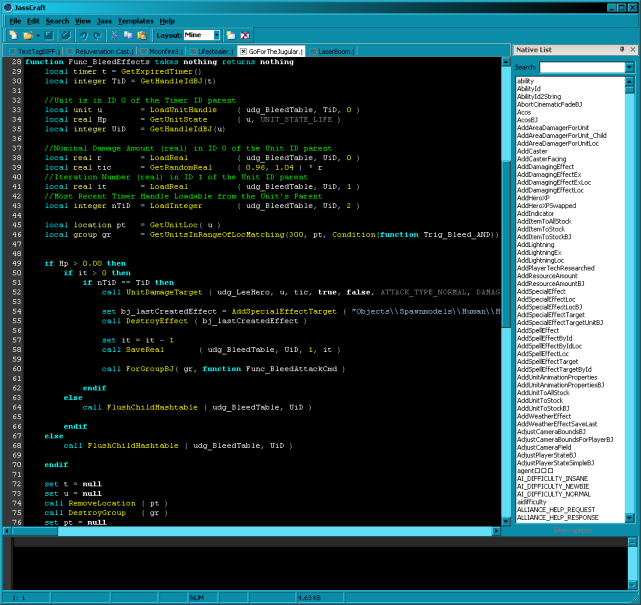641x605 pixels.
Task: Open the Help menu
Action: point(167,21)
